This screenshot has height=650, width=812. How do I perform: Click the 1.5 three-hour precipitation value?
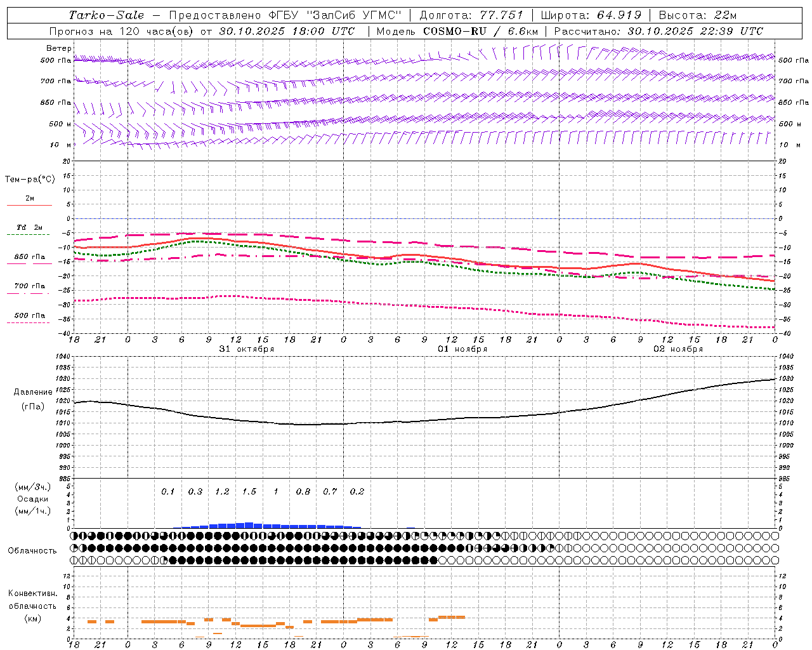click(x=249, y=492)
